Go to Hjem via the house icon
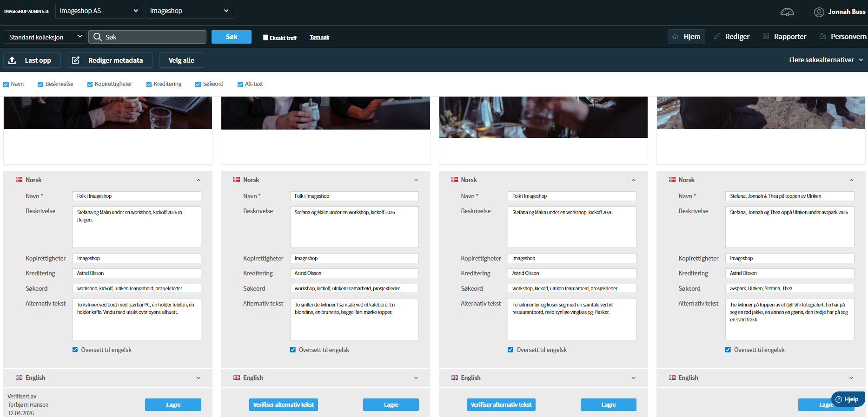Viewport: 868px width, 417px height. tap(675, 37)
